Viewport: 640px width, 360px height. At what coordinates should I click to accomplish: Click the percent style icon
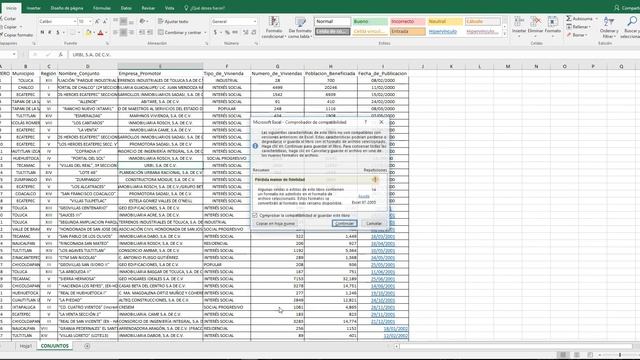pos(227,32)
